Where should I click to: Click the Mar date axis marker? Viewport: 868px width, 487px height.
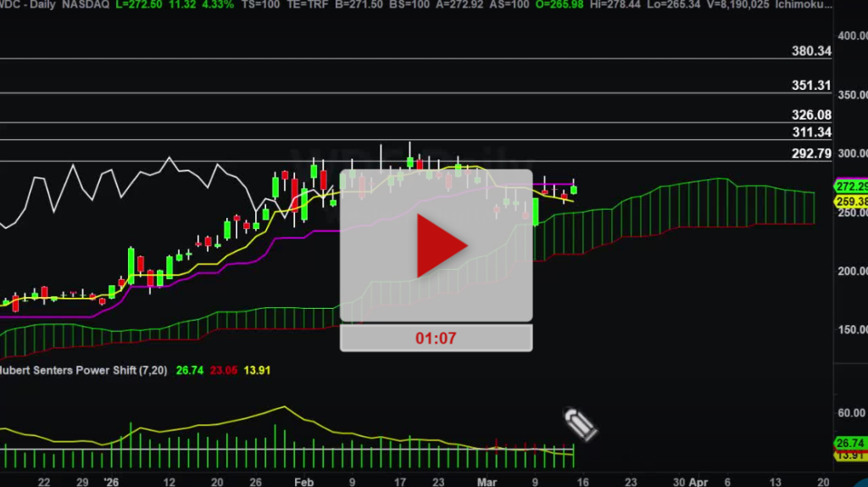(x=487, y=481)
